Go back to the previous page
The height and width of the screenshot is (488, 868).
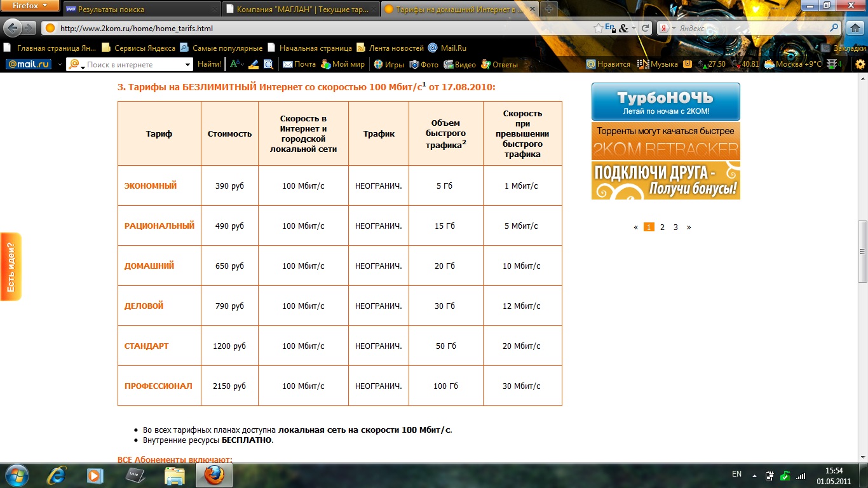point(13,28)
